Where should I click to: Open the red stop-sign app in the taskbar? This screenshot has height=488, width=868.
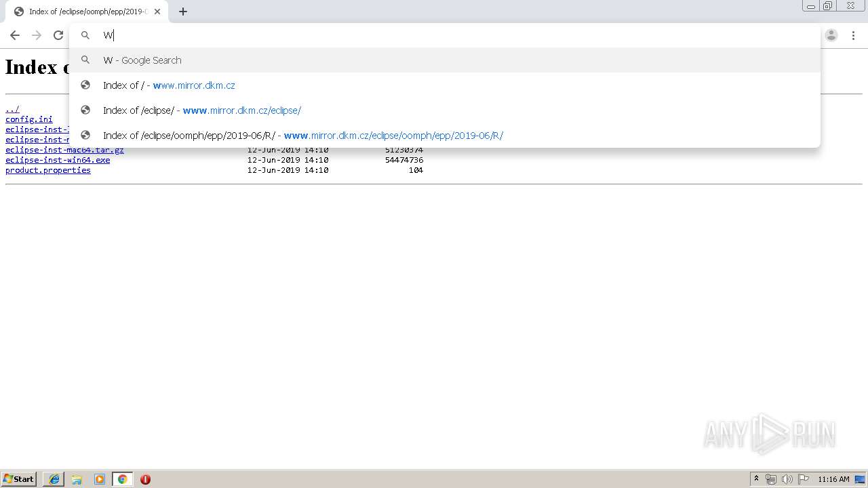click(x=145, y=479)
